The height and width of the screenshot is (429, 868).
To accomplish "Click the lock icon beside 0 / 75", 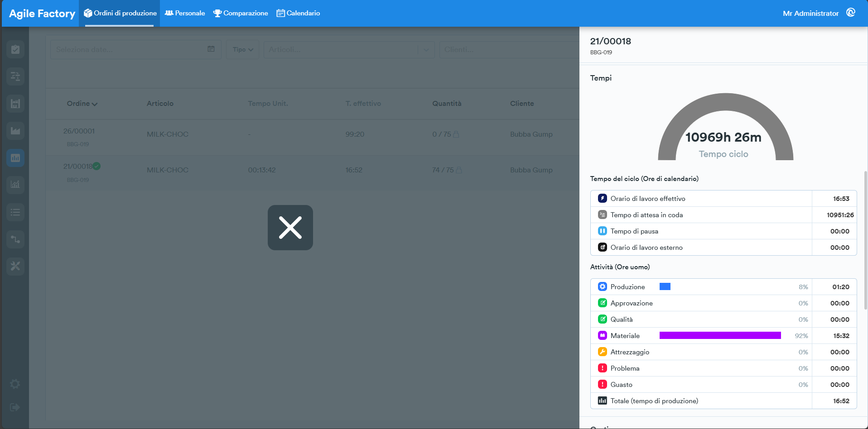I will click(456, 134).
